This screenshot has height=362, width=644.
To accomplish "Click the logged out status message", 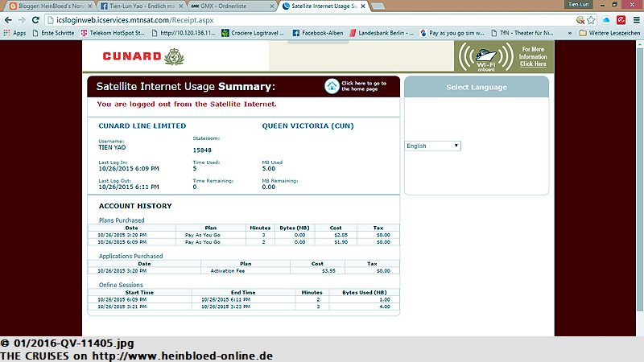I will [187, 105].
